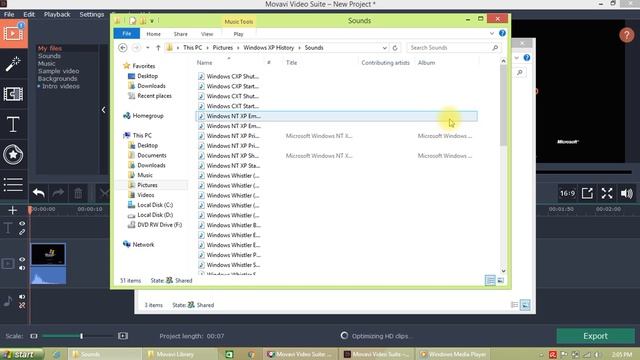The height and width of the screenshot is (360, 640).
Task: Open the stickers star icon
Action: (13, 154)
